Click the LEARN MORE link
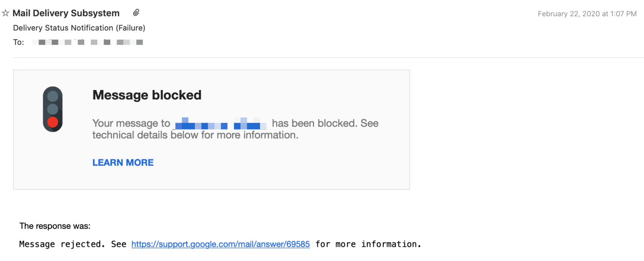644x261 pixels. pyautogui.click(x=123, y=162)
